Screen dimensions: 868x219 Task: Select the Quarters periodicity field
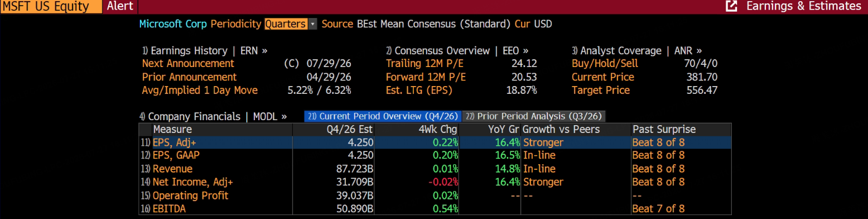286,24
